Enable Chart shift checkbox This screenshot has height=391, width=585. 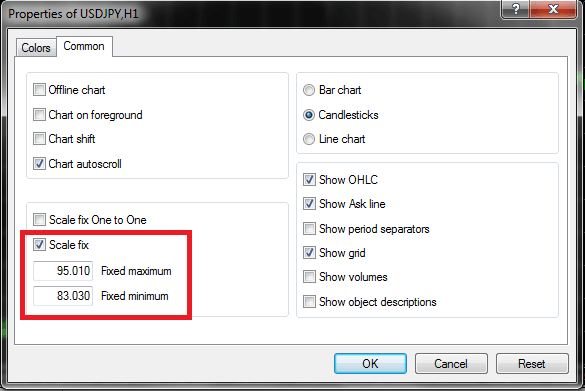coord(39,139)
